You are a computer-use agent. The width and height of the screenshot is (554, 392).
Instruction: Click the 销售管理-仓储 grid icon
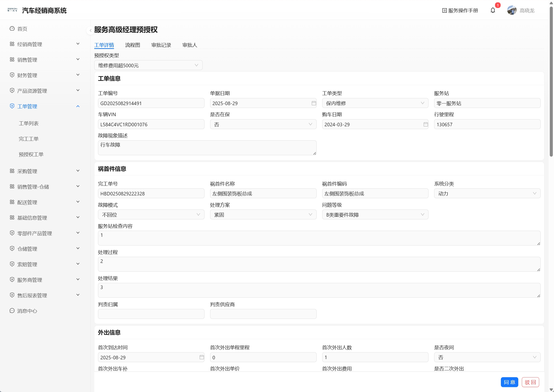[12, 186]
